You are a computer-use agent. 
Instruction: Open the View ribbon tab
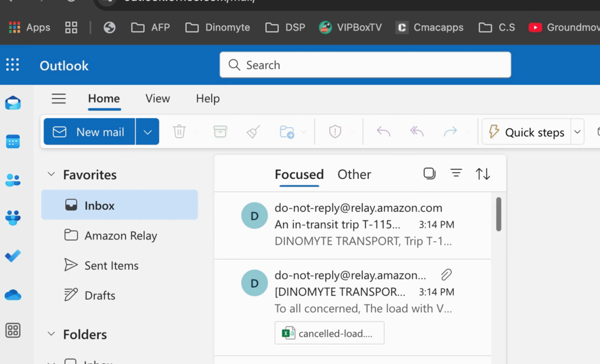pos(158,98)
